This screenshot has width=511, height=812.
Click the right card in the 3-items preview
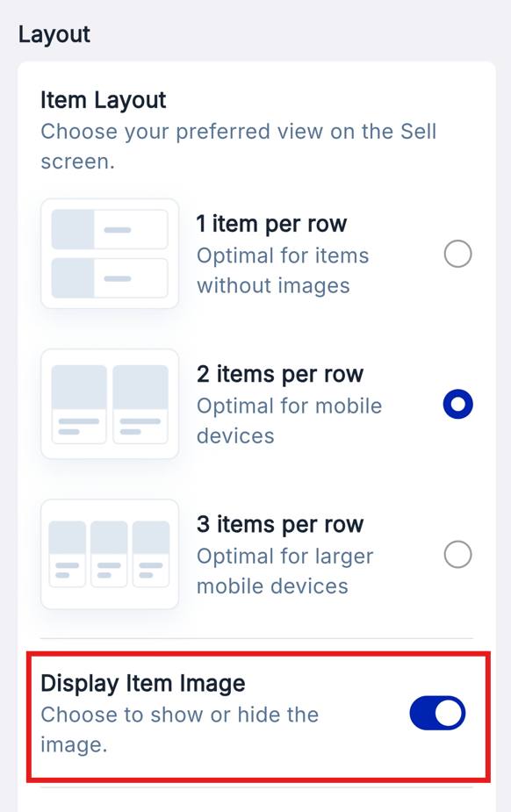click(151, 554)
